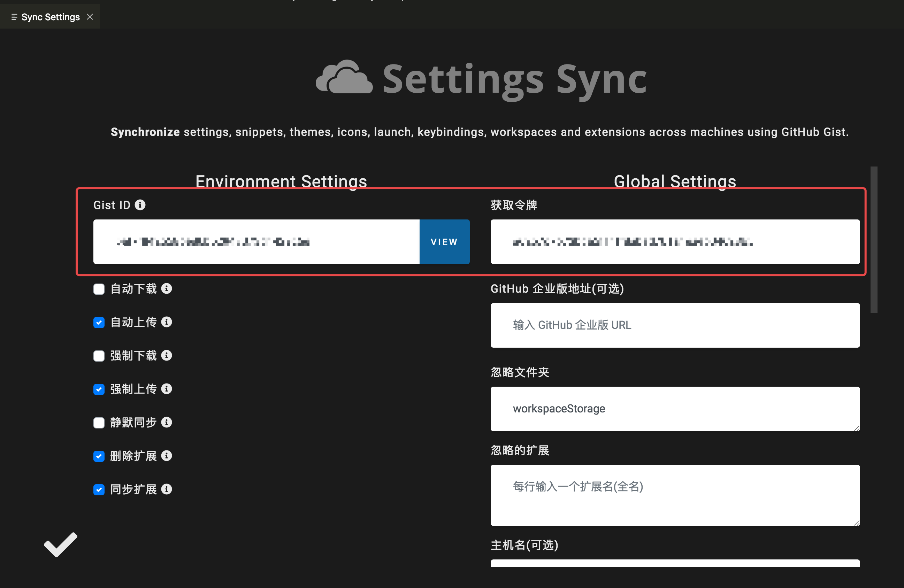Toggle the 静默同步 checkbox

pos(99,423)
